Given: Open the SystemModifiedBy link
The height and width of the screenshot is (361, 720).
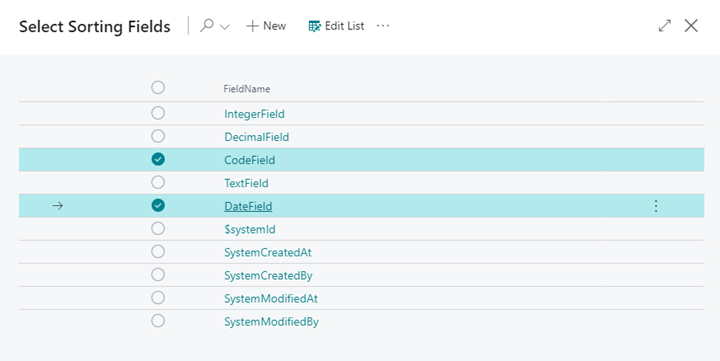Looking at the screenshot, I should (271, 322).
